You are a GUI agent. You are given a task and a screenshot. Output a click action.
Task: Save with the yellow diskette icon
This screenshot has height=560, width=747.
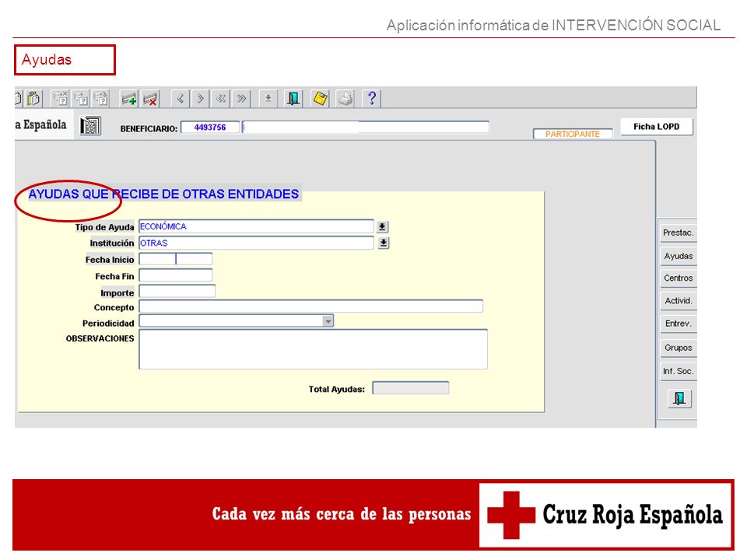click(320, 99)
